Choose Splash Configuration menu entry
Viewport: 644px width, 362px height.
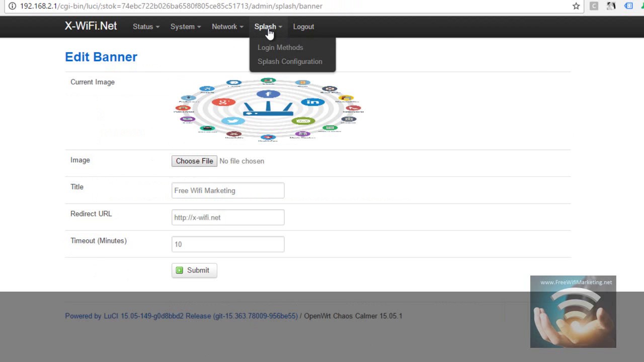click(x=290, y=61)
